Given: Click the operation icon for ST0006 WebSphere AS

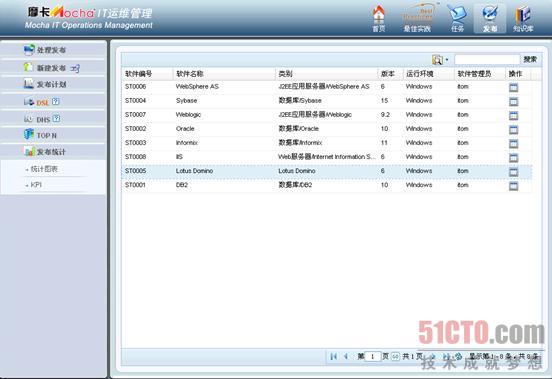Looking at the screenshot, I should (514, 87).
